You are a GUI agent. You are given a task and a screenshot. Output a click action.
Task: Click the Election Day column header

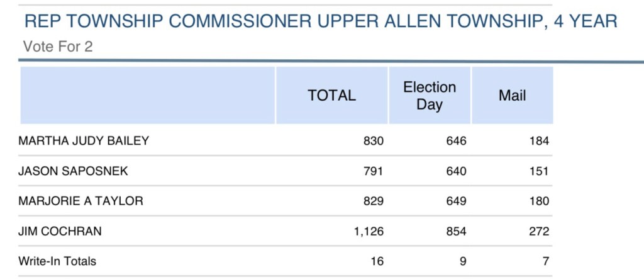[430, 96]
